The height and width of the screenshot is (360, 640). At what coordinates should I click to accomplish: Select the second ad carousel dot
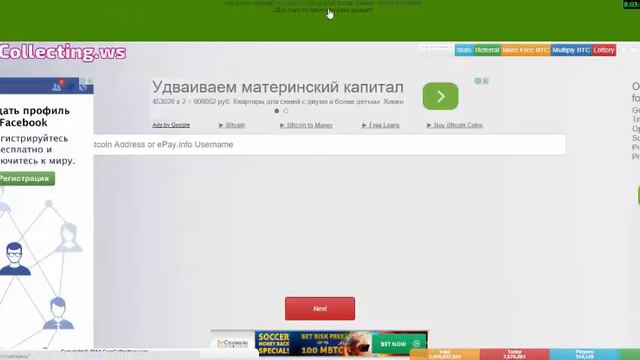pyautogui.click(x=286, y=111)
